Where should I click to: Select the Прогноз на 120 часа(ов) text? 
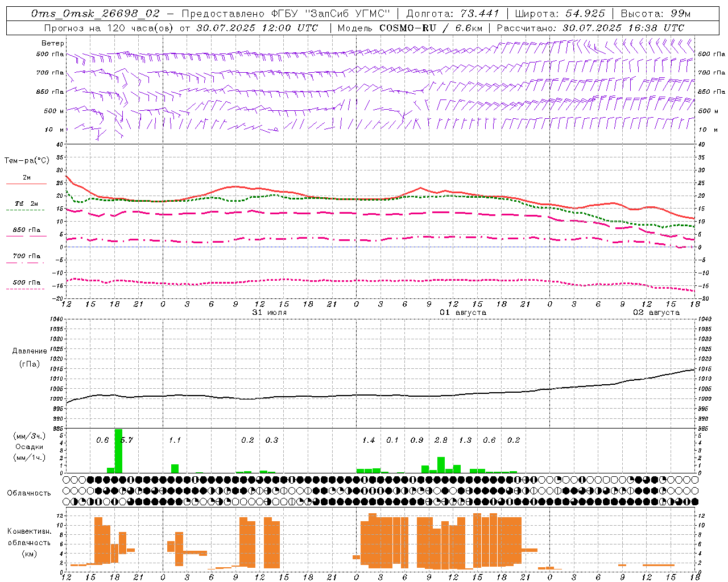(x=109, y=28)
